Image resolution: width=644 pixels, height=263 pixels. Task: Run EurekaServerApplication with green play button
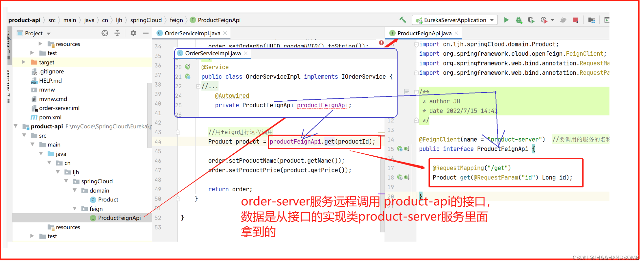pos(506,20)
